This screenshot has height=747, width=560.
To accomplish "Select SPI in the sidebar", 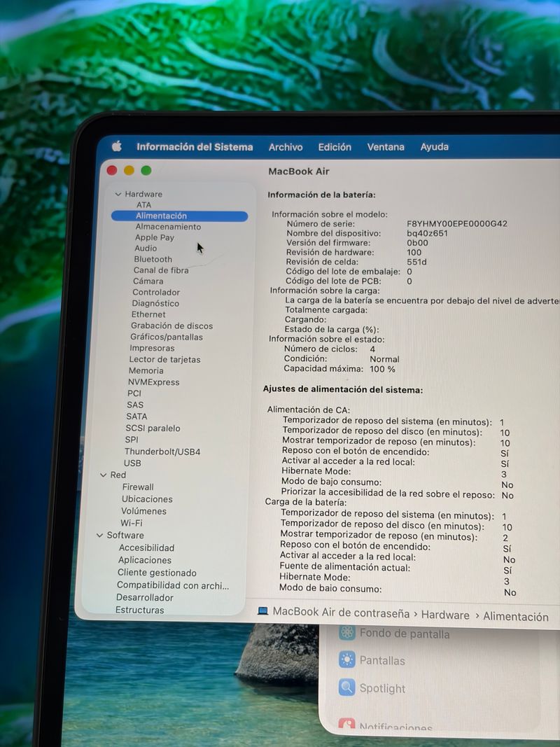I will [x=132, y=440].
